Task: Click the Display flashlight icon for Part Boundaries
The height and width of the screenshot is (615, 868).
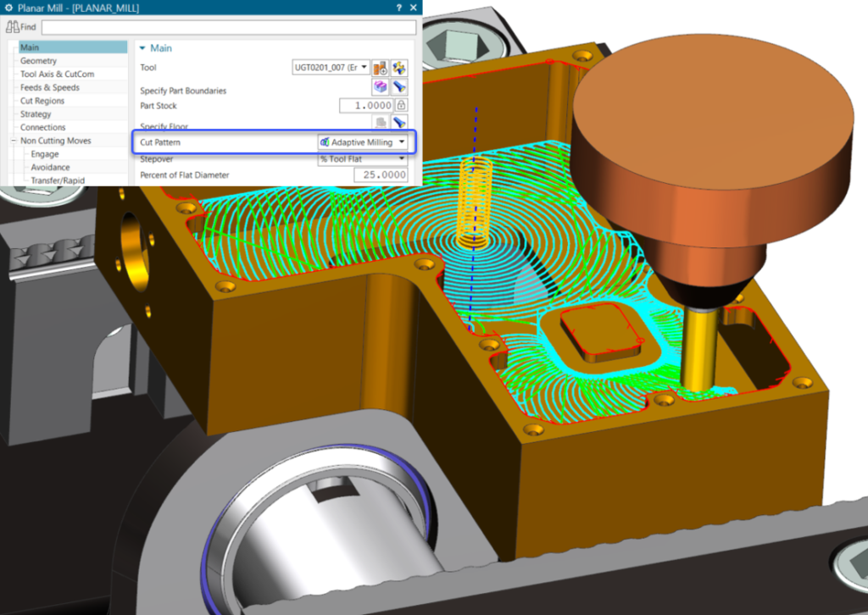Action: tap(399, 86)
